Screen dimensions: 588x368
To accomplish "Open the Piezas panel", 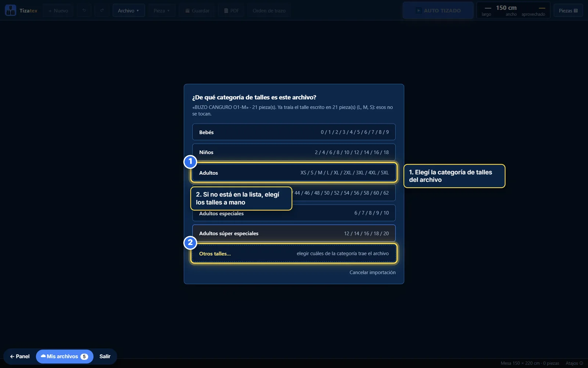I will pos(568,11).
